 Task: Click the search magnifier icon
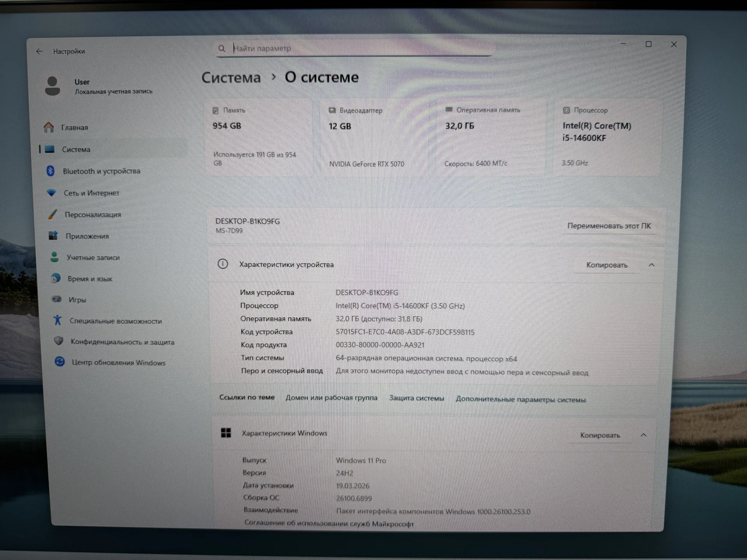click(x=222, y=49)
